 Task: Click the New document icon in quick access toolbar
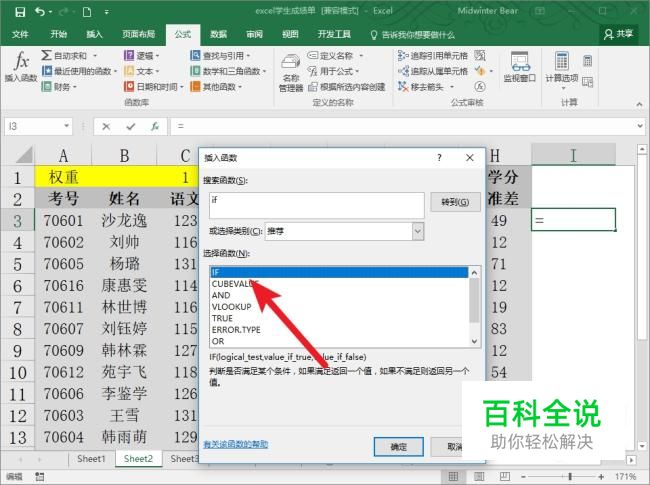pos(87,12)
